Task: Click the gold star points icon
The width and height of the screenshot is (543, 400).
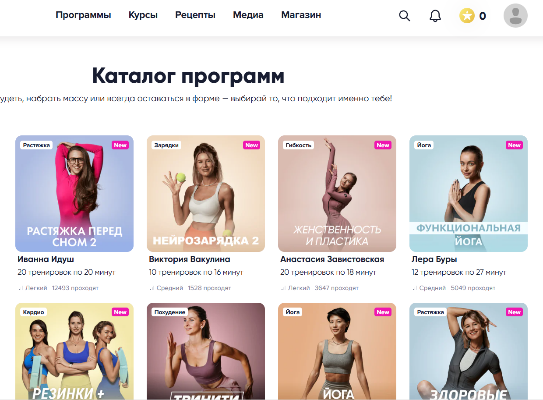Action: (466, 16)
